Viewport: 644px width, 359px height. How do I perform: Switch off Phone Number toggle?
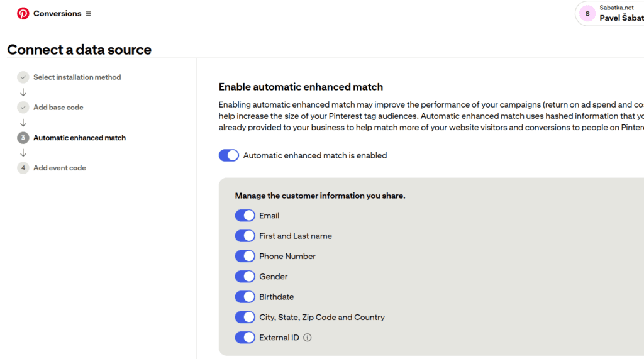245,257
